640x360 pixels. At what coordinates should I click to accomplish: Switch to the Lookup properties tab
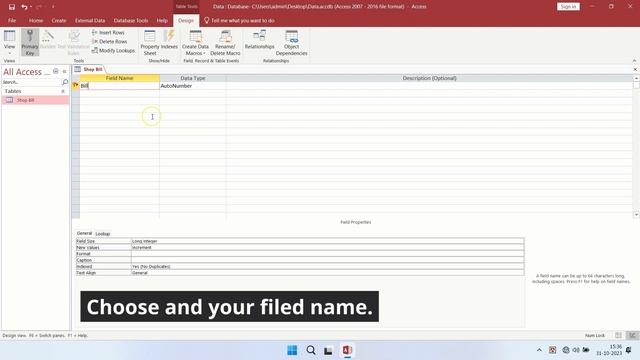pos(102,234)
